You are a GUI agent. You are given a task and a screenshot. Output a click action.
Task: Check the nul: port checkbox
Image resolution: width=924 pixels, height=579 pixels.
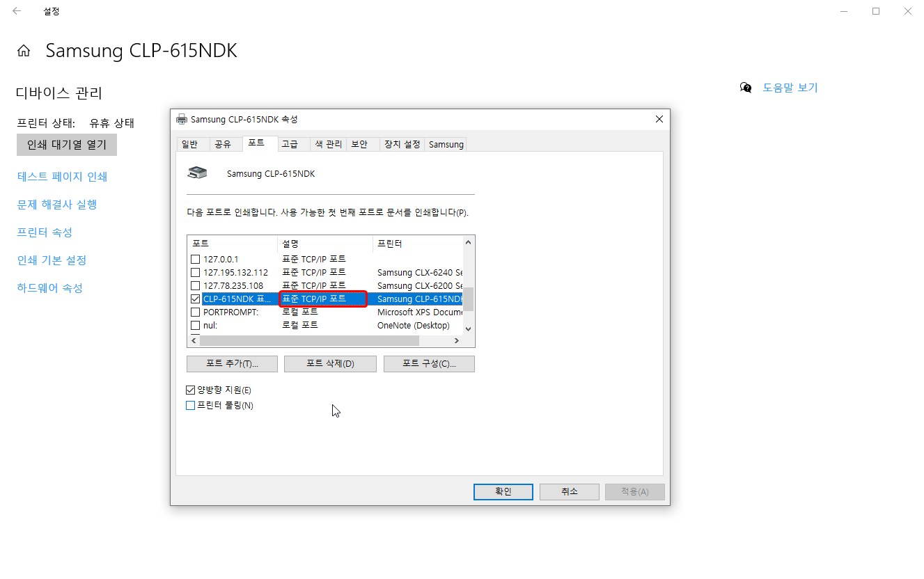pos(196,325)
